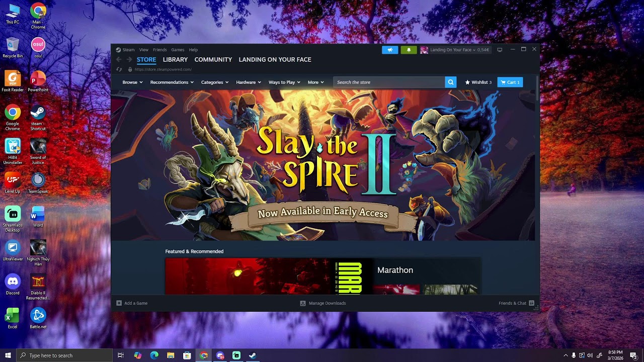
Task: Open the taskbar clock showing 8:58 PM
Action: click(x=615, y=355)
